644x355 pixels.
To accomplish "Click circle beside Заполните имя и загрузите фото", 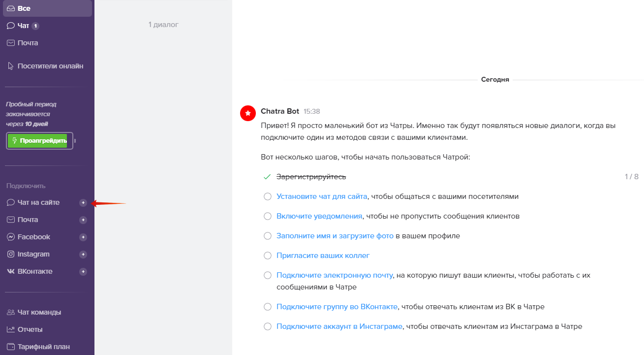I will tap(268, 236).
